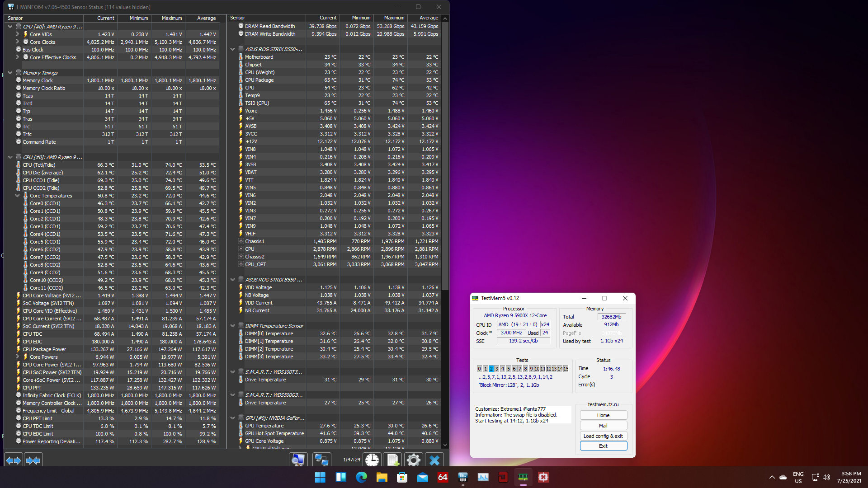The image size is (868, 488).
Task: Click the network remote monitoring icon in HWiNFO
Action: (x=321, y=460)
